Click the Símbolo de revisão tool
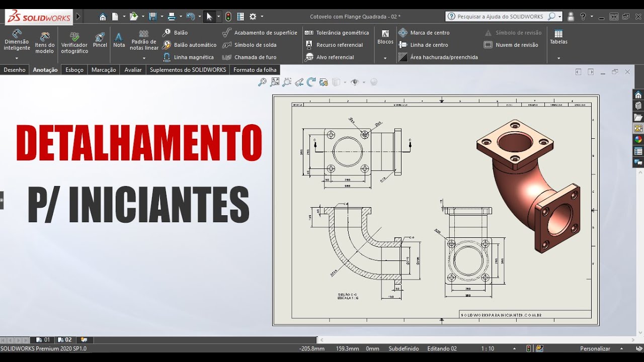 pos(513,33)
